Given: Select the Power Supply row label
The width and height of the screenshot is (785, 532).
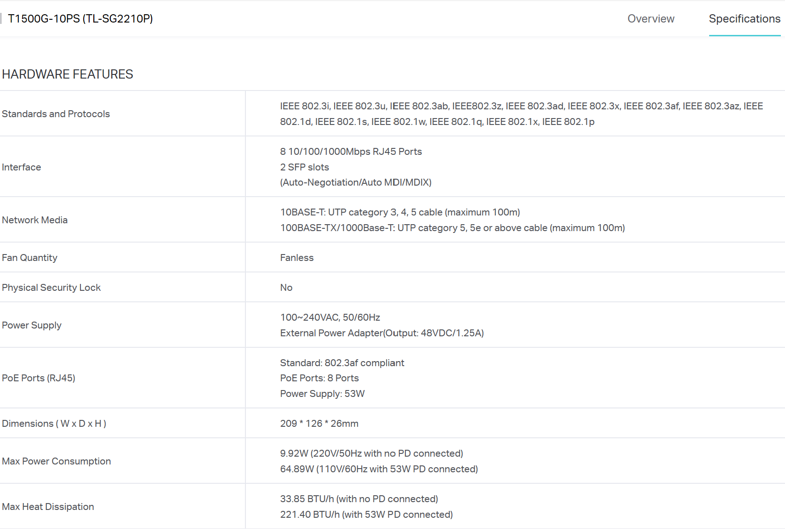Looking at the screenshot, I should 32,325.
